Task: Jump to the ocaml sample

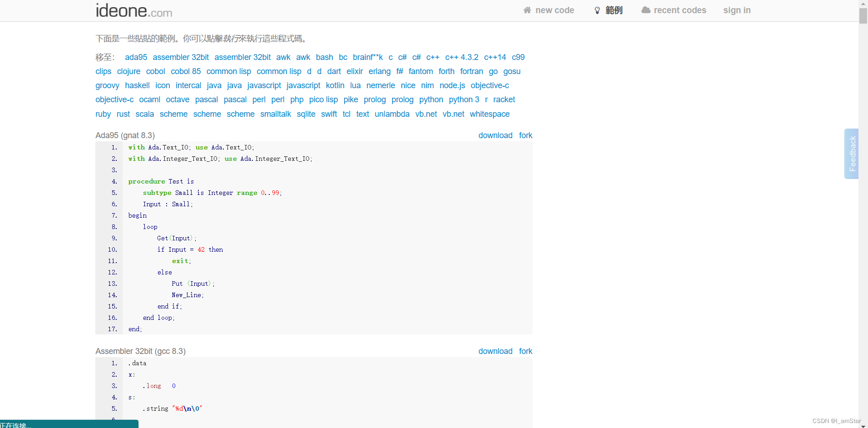Action: 149,100
